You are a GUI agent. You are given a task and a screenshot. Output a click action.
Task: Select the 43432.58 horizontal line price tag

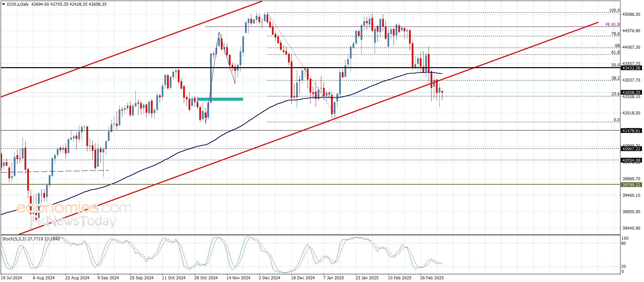tap(631, 68)
